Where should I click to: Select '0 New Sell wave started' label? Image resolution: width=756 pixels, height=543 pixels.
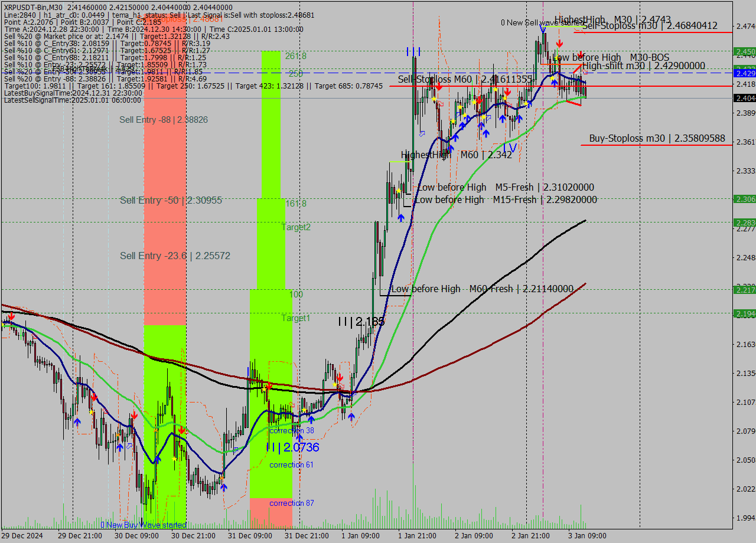click(542, 23)
